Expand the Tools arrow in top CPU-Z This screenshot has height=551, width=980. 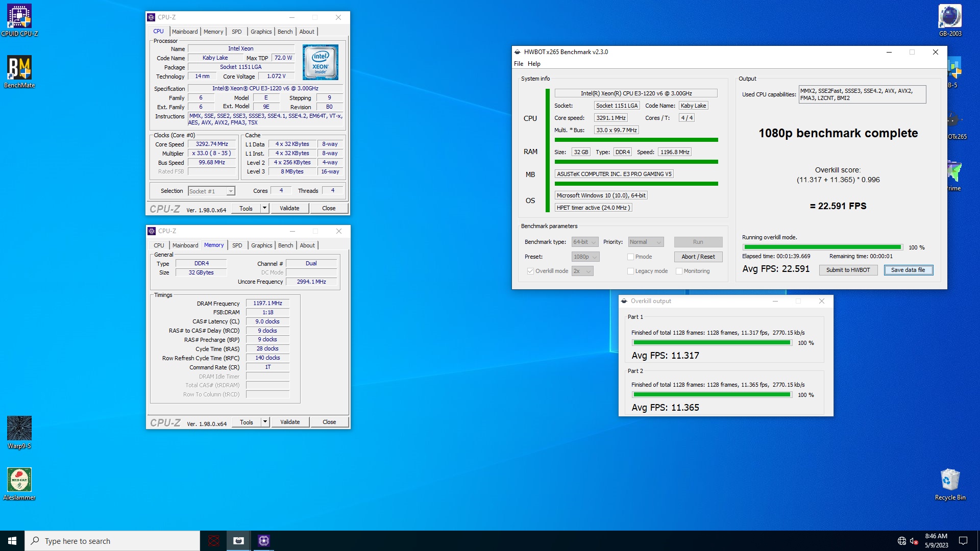[264, 208]
